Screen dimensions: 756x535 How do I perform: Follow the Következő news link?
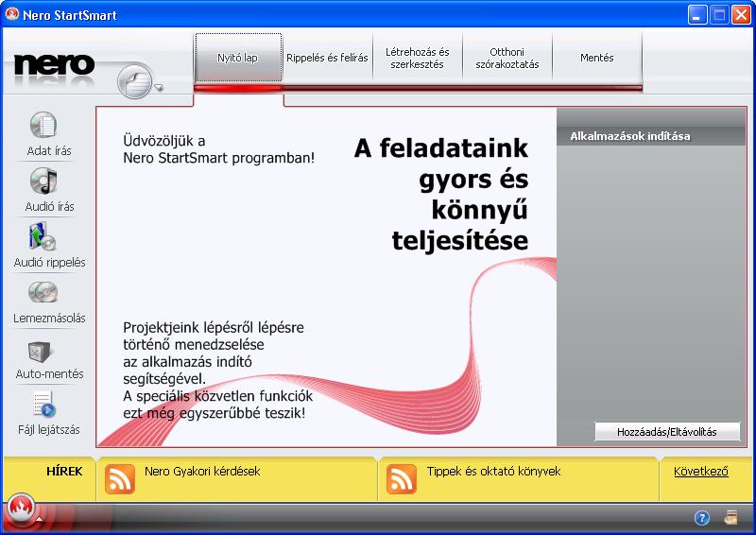coord(700,472)
